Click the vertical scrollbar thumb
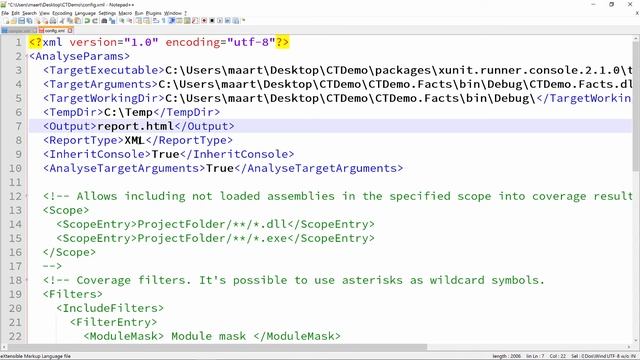 tap(636, 106)
